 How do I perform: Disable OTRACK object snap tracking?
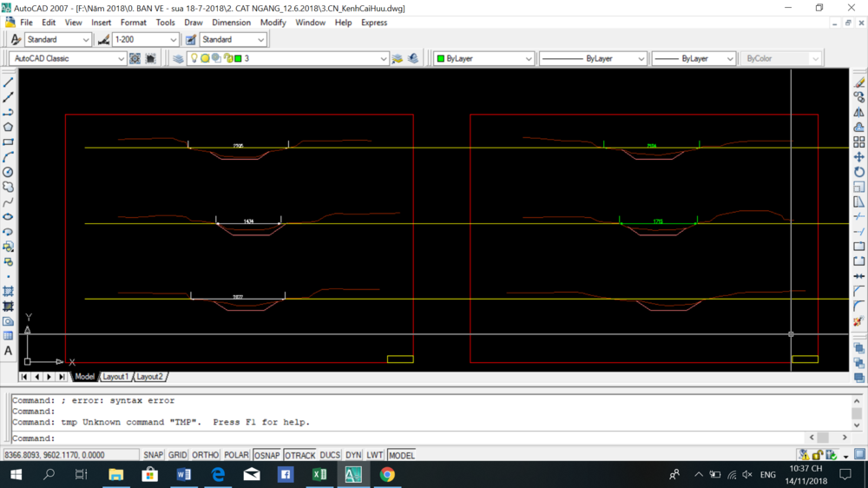tap(299, 455)
